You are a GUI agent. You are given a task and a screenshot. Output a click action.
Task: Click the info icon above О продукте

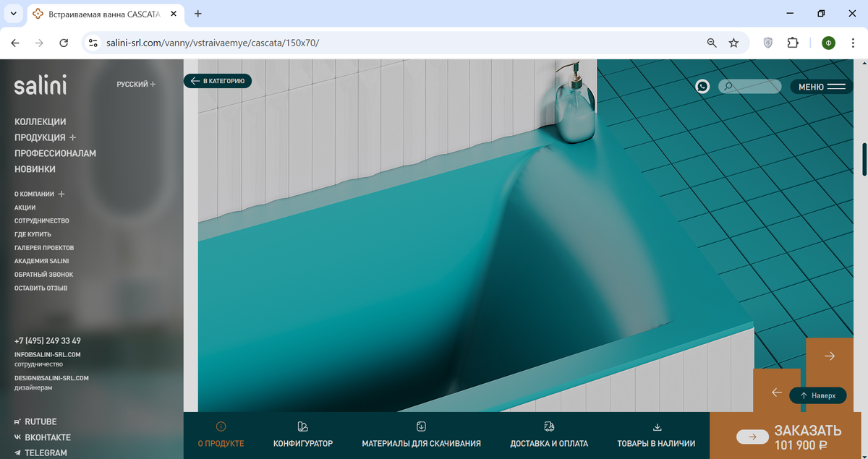[221, 426]
